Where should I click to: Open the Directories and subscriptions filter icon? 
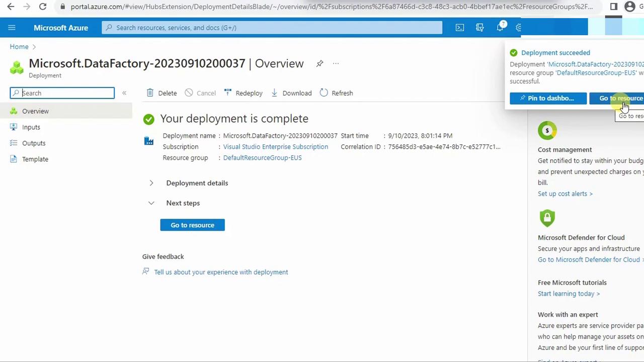[x=480, y=28]
